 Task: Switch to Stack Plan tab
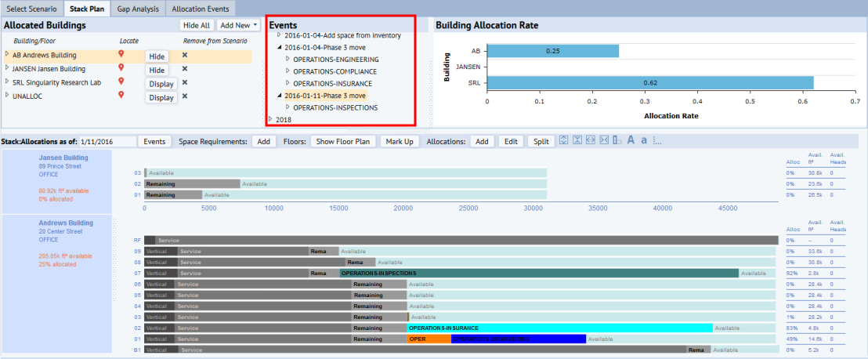pos(87,9)
